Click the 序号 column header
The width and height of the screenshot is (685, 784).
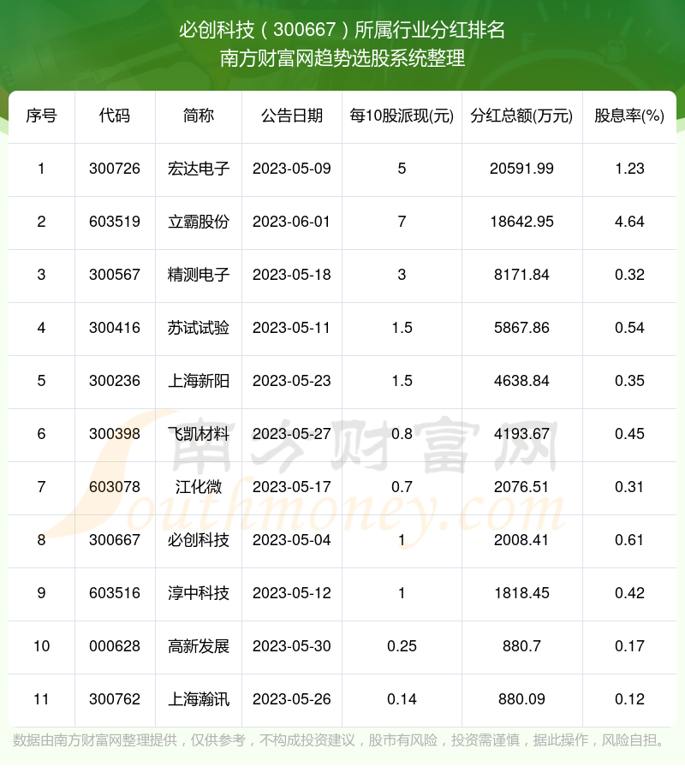(42, 116)
